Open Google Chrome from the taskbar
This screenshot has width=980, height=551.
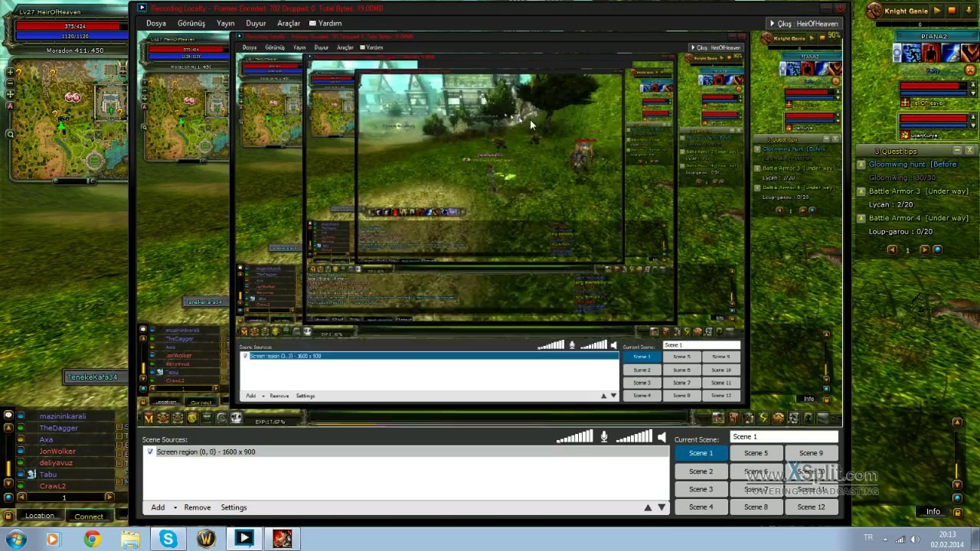coord(92,540)
